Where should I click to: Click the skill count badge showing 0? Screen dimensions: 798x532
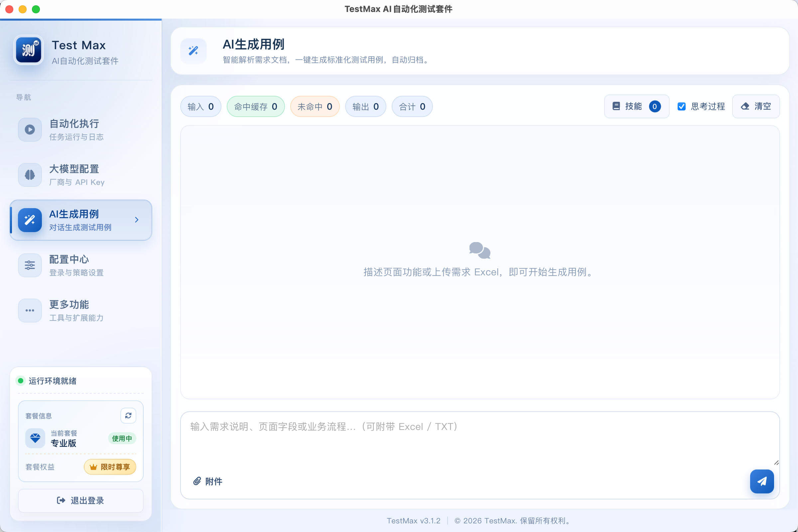654,106
